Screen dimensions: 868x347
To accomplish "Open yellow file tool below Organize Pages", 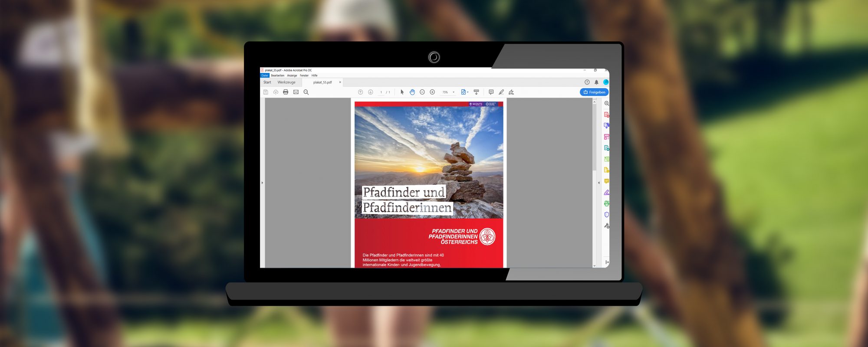I will click(607, 170).
